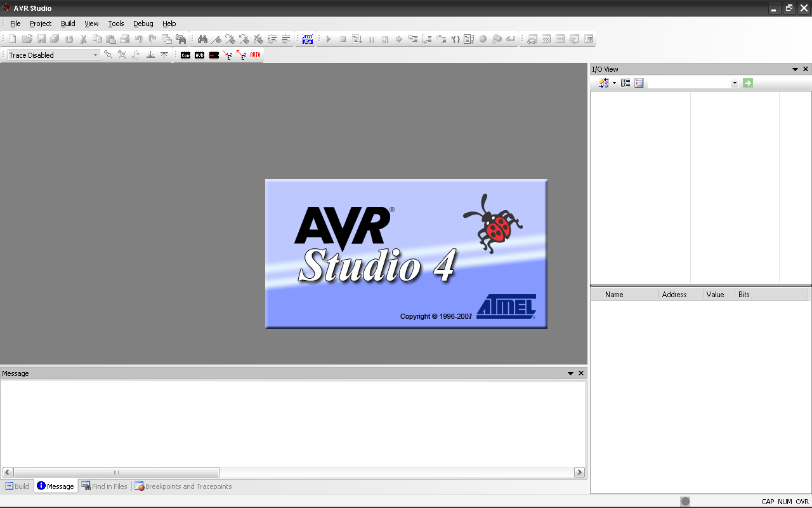Click the green arrow icon in I/O View
Viewport: 812px width, 508px height.
[748, 83]
